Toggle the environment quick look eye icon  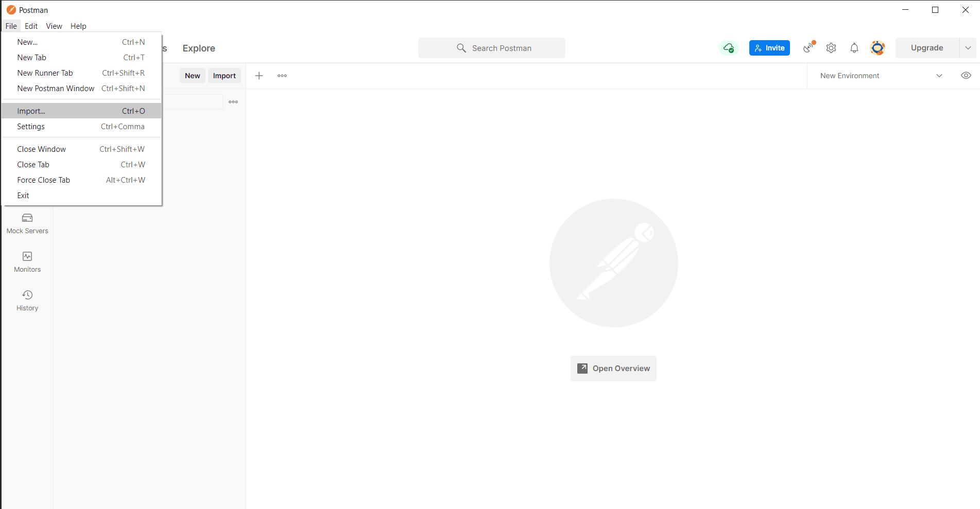966,76
